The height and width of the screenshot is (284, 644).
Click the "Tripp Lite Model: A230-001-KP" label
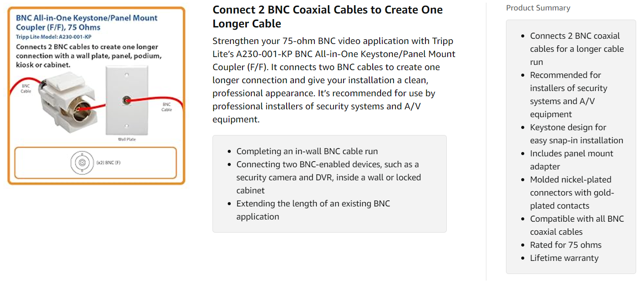tap(54, 37)
